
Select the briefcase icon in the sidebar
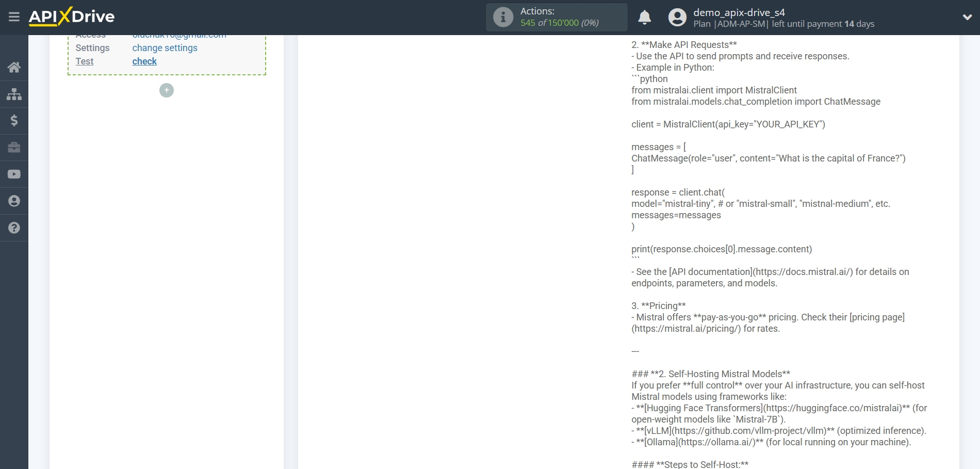(14, 148)
